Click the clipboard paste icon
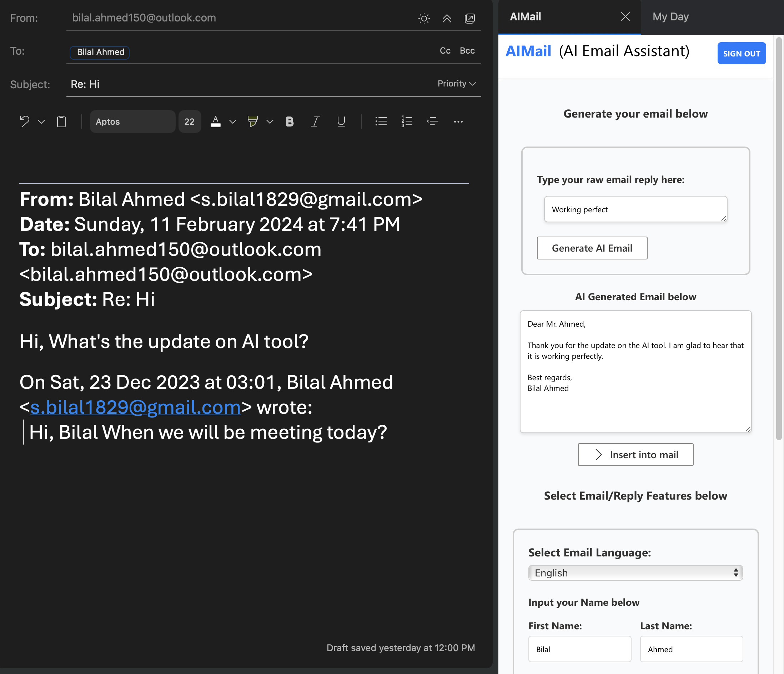Viewport: 784px width, 674px height. click(x=61, y=122)
